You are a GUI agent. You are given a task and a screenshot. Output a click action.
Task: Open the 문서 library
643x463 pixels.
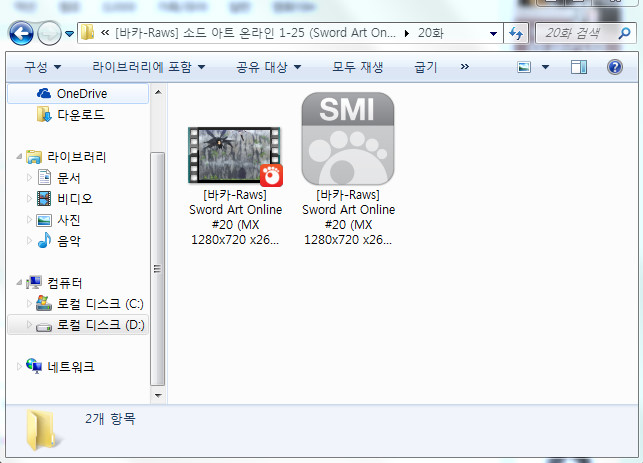[68, 178]
